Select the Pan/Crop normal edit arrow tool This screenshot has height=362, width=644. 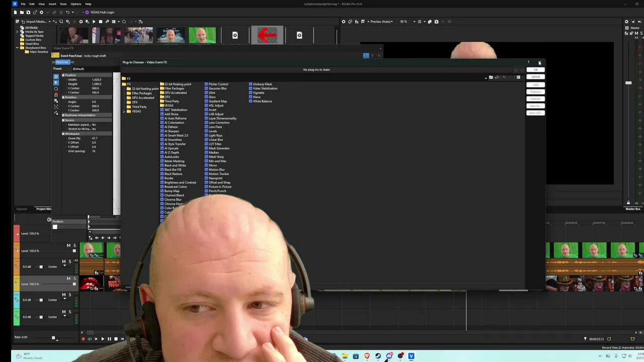[x=56, y=82]
